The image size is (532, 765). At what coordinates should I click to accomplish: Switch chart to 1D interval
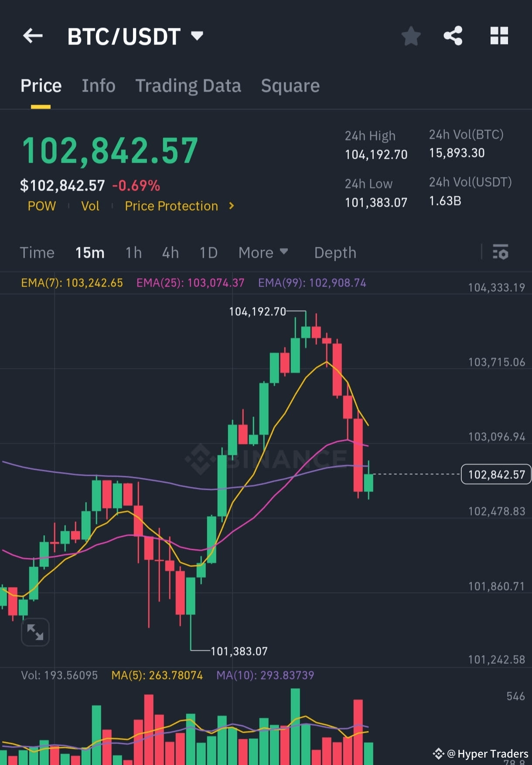click(208, 253)
